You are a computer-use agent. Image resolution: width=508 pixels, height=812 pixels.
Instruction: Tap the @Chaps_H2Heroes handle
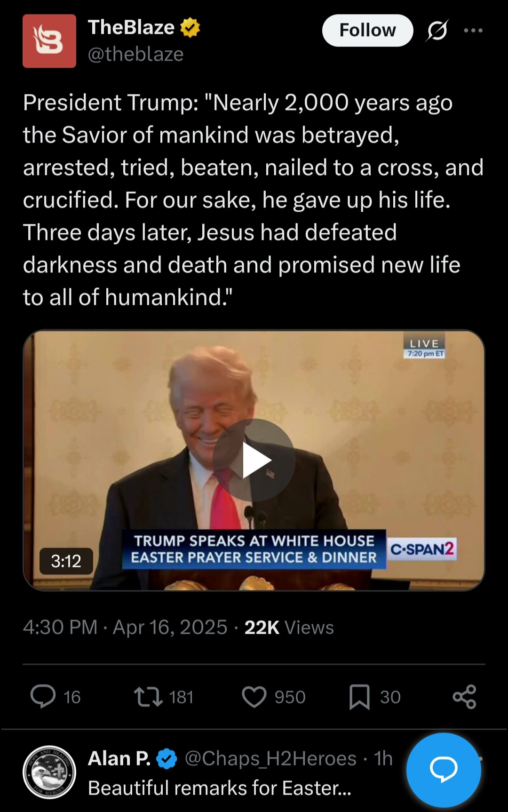pos(270,758)
